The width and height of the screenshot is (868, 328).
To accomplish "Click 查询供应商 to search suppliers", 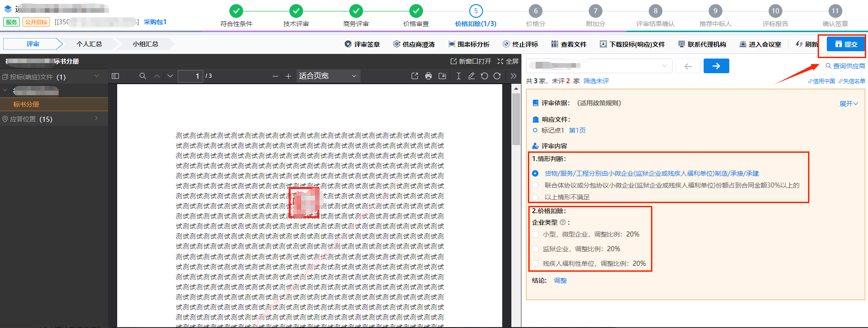I will 845,66.
